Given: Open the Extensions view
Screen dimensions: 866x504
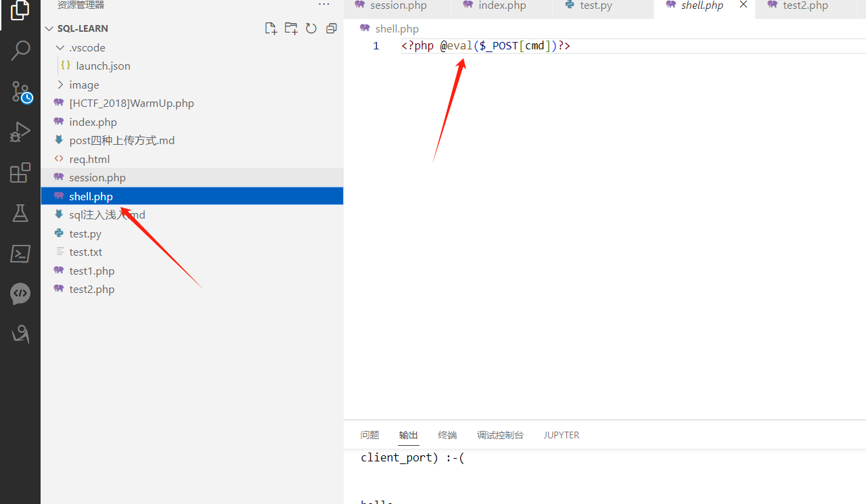Looking at the screenshot, I should 20,173.
